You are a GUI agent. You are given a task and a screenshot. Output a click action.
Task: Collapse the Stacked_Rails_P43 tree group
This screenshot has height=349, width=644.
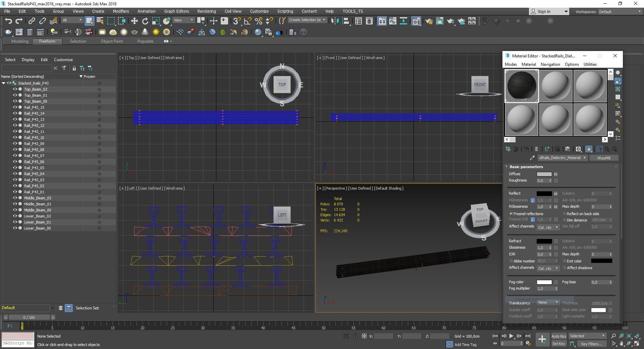(3, 83)
